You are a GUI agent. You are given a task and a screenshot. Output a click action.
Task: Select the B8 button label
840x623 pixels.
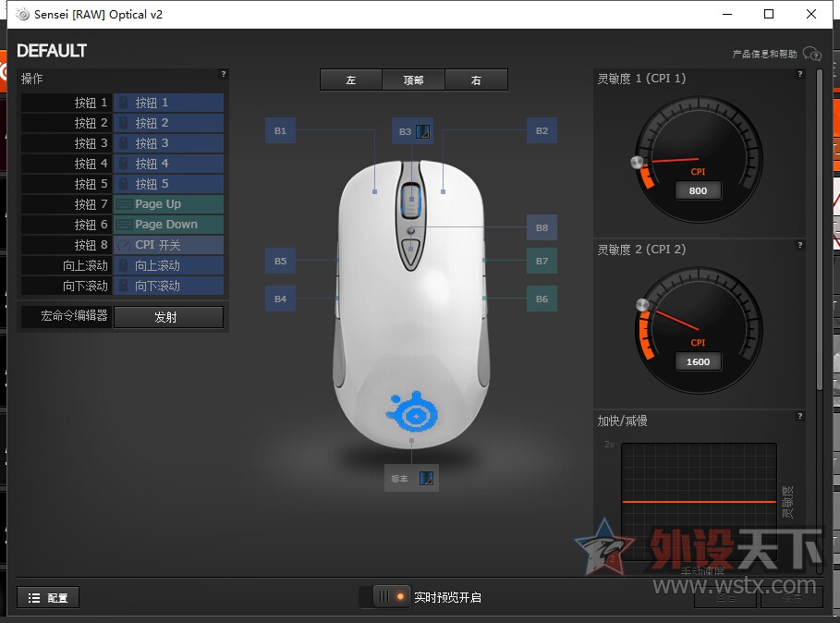pyautogui.click(x=542, y=227)
